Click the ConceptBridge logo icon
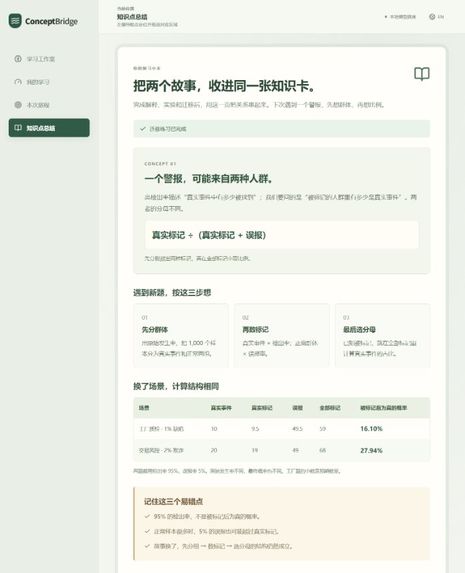The height and width of the screenshot is (573, 465). coord(15,21)
